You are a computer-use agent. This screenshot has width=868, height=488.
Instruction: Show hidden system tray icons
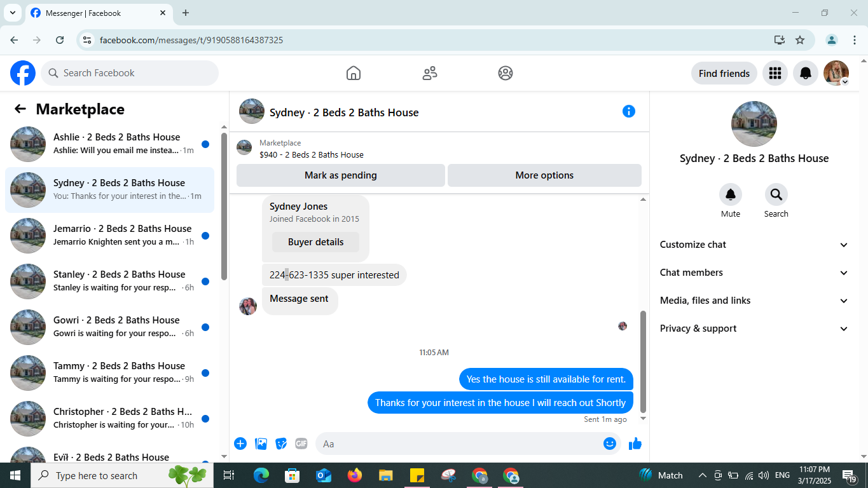703,475
